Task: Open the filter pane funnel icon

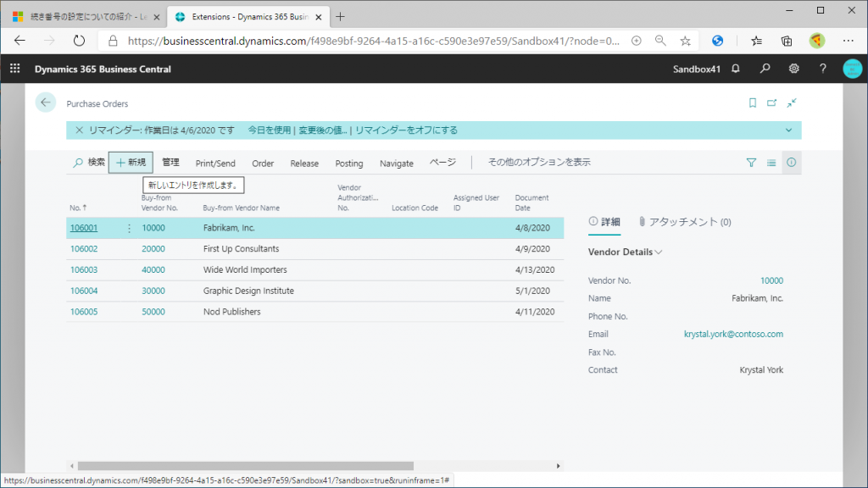Action: [751, 163]
